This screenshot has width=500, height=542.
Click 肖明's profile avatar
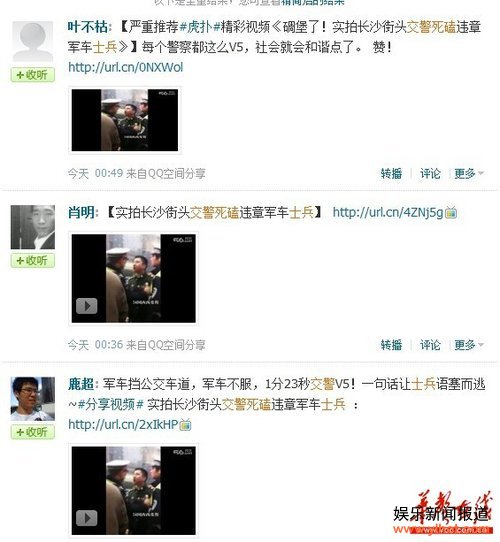coord(33,227)
